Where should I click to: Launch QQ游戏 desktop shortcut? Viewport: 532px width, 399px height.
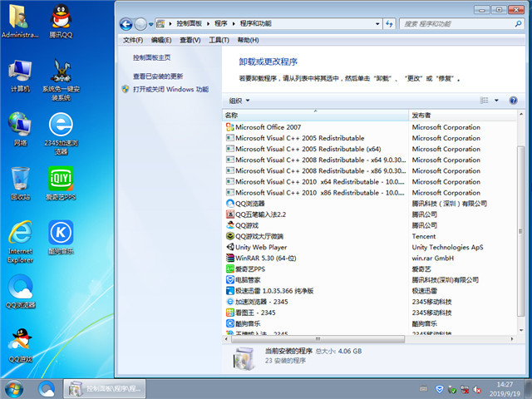[x=20, y=346]
